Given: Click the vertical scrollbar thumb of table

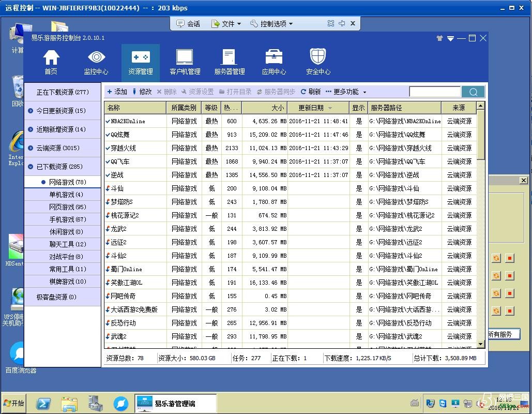Looking at the screenshot, I should [x=480, y=135].
